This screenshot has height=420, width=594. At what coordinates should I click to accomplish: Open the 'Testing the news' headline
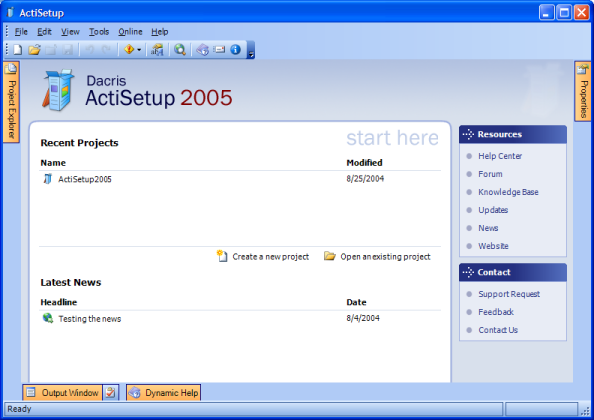coord(90,319)
